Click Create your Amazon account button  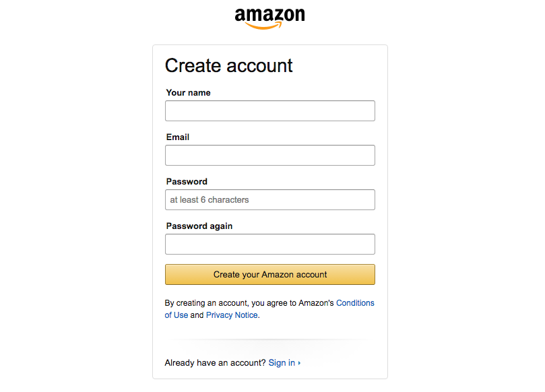pyautogui.click(x=269, y=275)
